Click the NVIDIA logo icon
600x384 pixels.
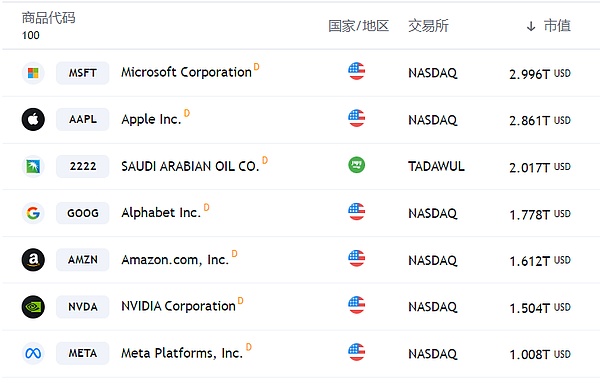tap(33, 307)
